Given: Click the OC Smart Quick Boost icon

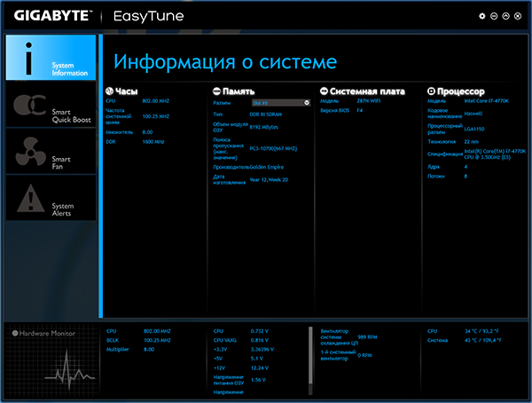Looking at the screenshot, I should coord(30,105).
